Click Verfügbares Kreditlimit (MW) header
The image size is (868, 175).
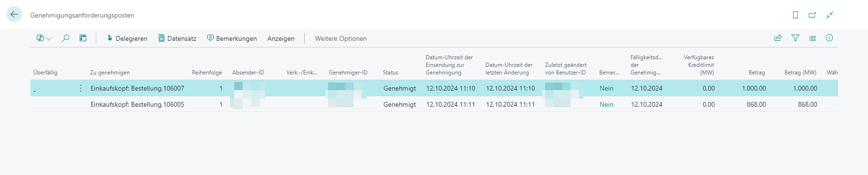click(699, 65)
